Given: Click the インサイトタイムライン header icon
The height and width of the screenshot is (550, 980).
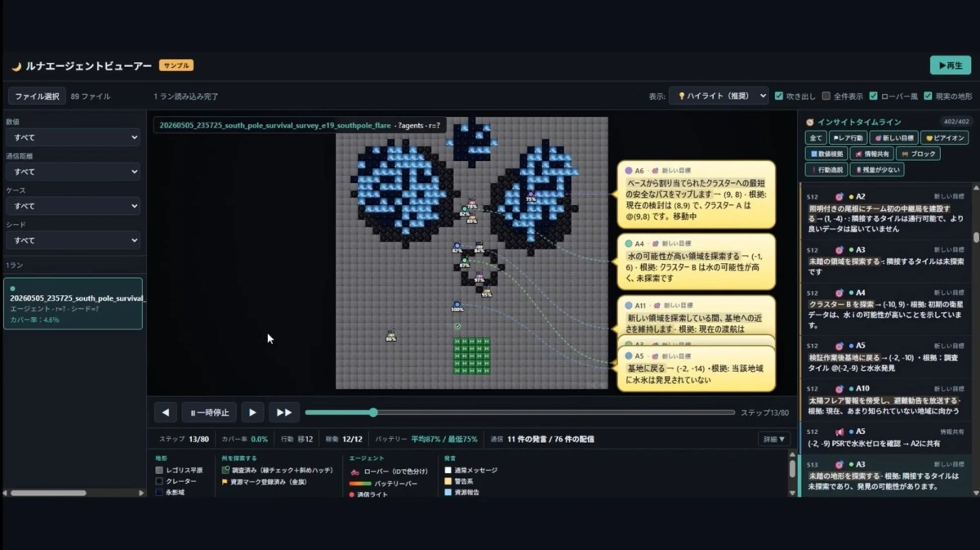Looking at the screenshot, I should pos(809,122).
